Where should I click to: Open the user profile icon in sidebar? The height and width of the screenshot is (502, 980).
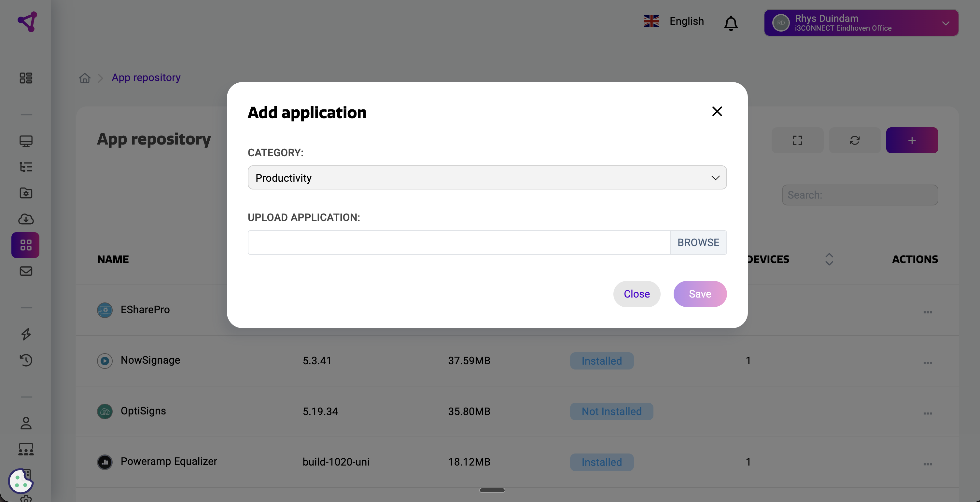pos(26,423)
